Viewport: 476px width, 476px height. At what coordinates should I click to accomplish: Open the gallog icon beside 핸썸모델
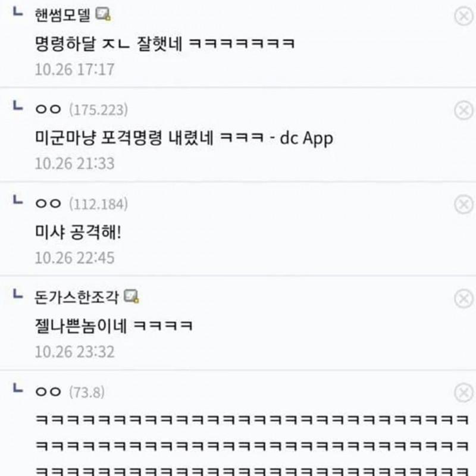[x=103, y=14]
